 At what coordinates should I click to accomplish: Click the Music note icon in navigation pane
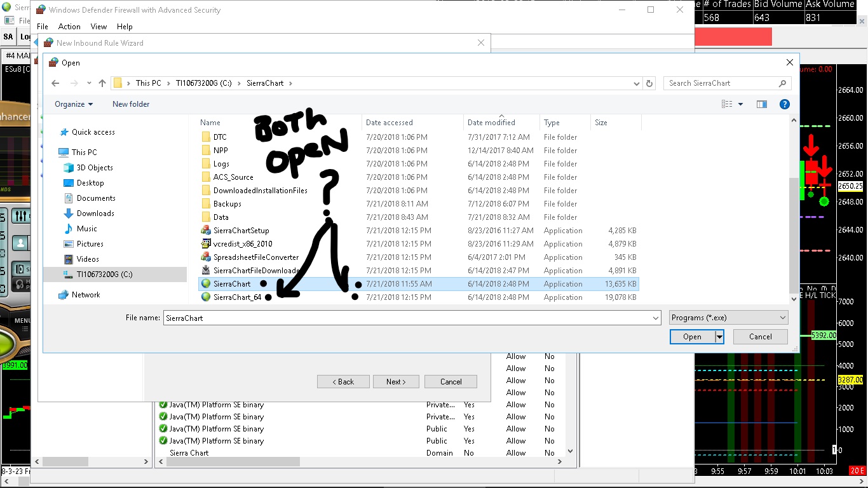(69, 229)
